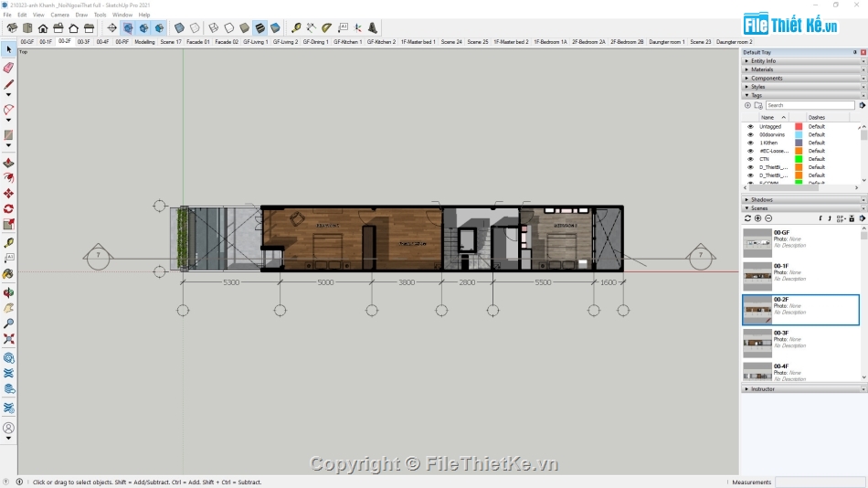Open Scenes view options dropdown
This screenshot has width=868, height=488.
click(841, 218)
